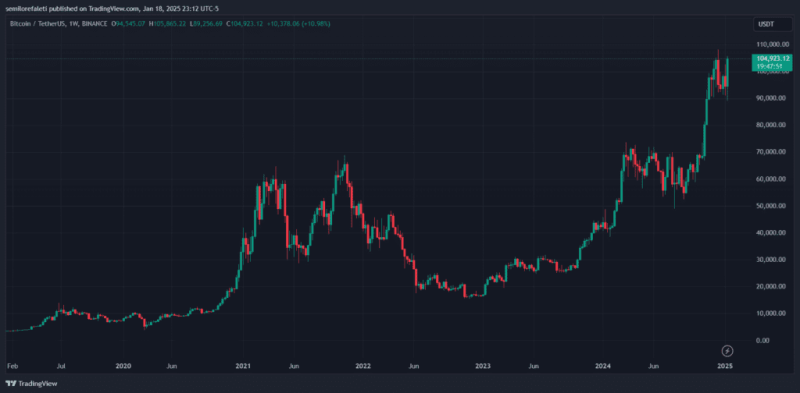This screenshot has height=393, width=800.
Task: Click the low value L89,256.69
Action: pyautogui.click(x=205, y=23)
